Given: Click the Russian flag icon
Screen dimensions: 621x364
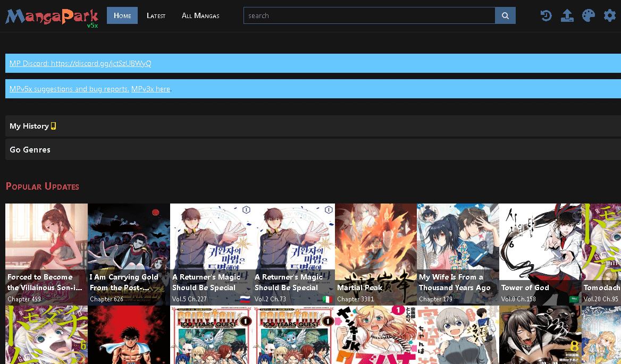Looking at the screenshot, I should 245,299.
